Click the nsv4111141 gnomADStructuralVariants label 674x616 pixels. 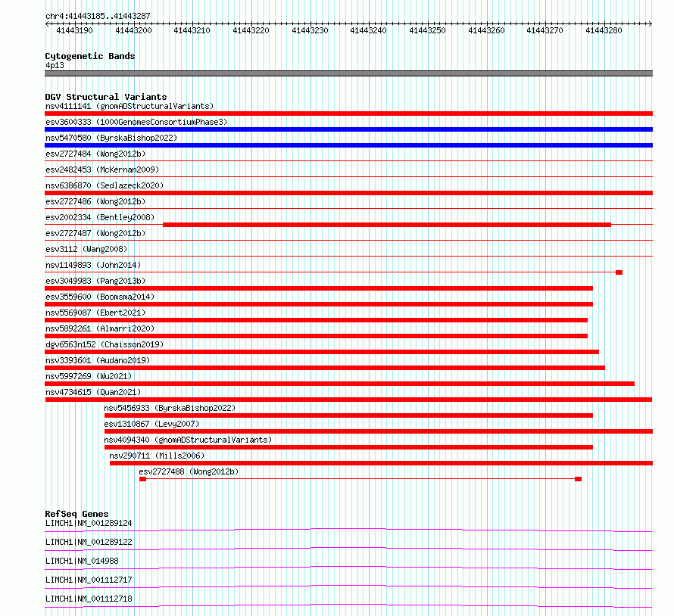[x=129, y=106]
